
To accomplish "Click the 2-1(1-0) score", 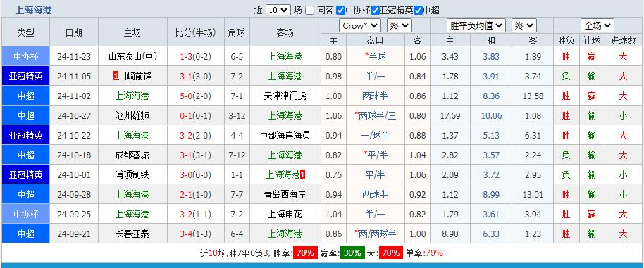I will pyautogui.click(x=195, y=194).
